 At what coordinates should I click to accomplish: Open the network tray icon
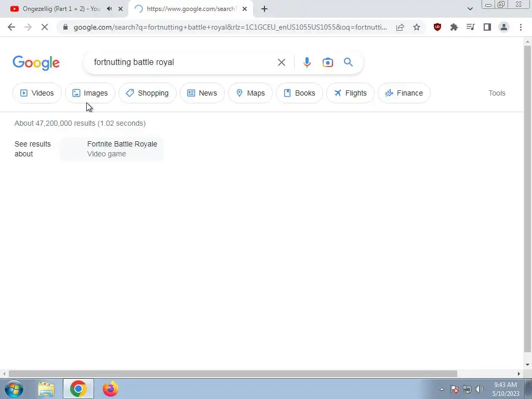(x=467, y=389)
